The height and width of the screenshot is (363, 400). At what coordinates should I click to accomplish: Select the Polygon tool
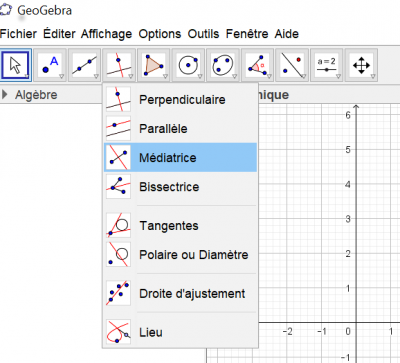pyautogui.click(x=154, y=65)
